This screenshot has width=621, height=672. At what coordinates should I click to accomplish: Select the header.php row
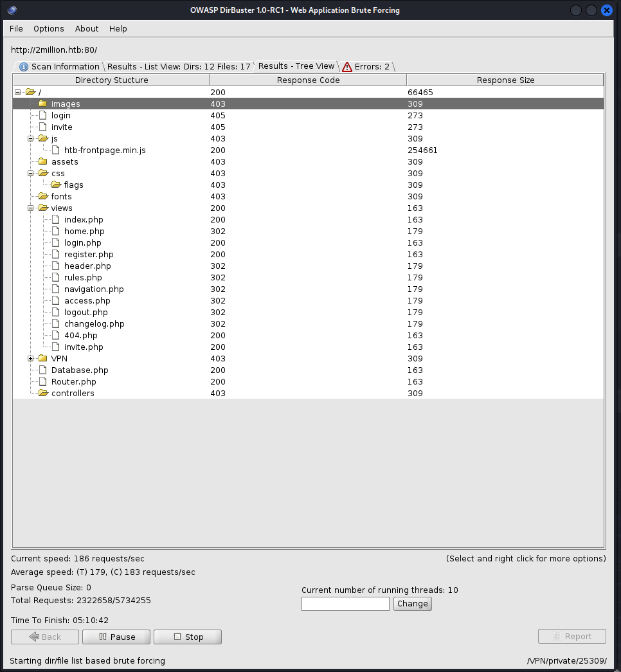pyautogui.click(x=308, y=266)
